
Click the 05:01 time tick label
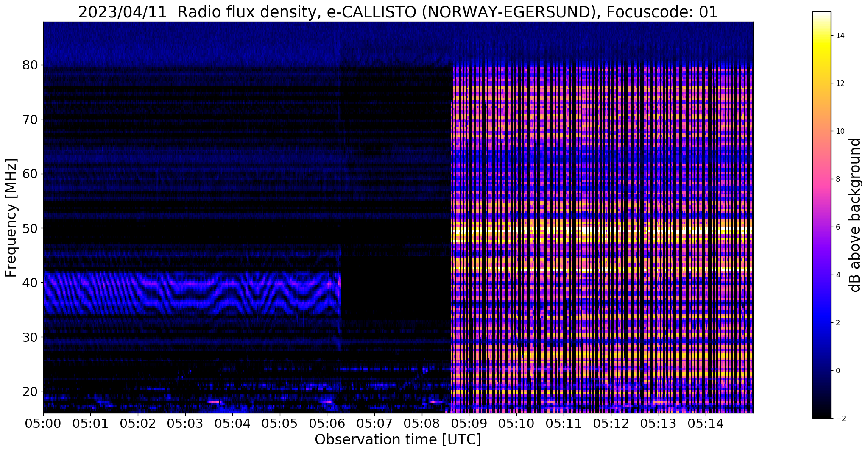90,423
